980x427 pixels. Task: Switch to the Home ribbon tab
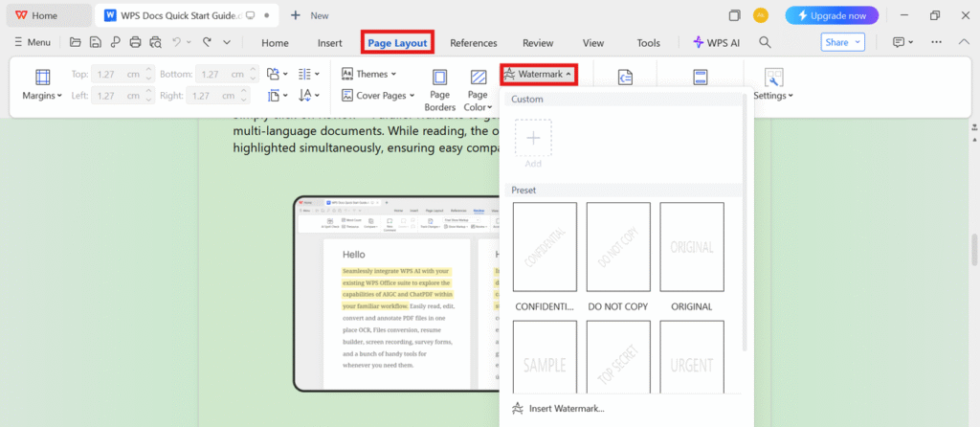[x=275, y=43]
